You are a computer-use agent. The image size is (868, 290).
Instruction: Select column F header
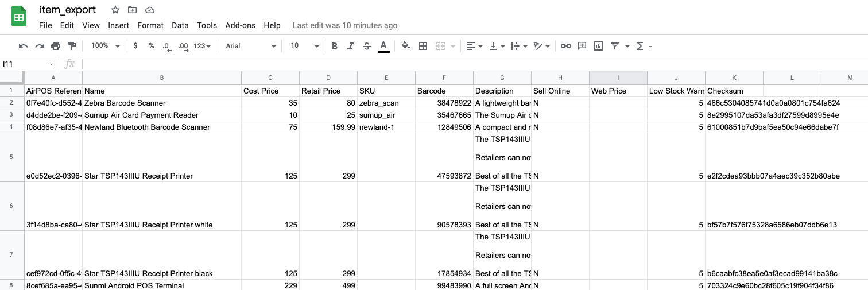tap(444, 78)
